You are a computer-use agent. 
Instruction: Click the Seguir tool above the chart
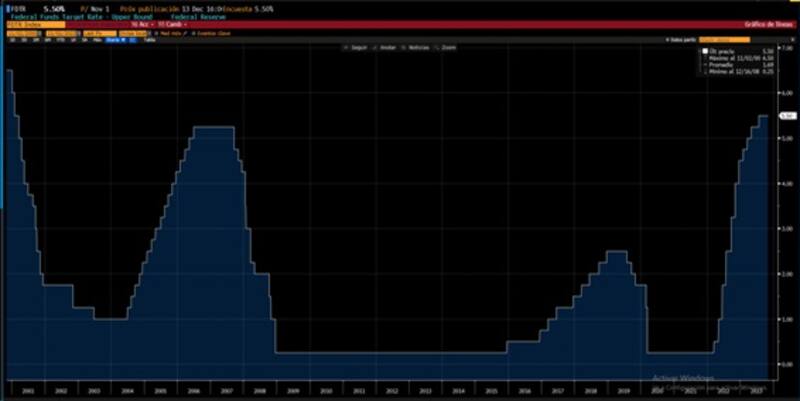click(356, 47)
